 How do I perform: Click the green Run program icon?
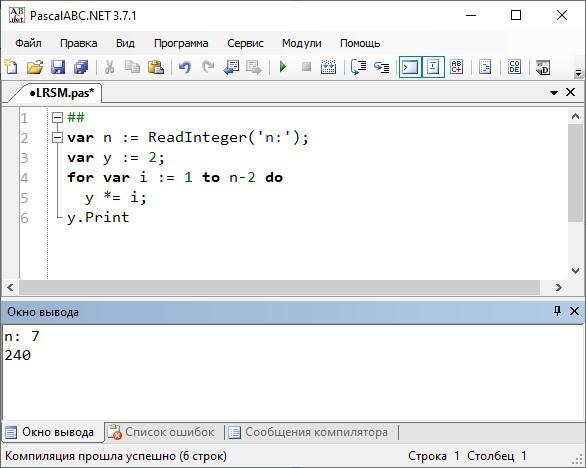pyautogui.click(x=283, y=67)
